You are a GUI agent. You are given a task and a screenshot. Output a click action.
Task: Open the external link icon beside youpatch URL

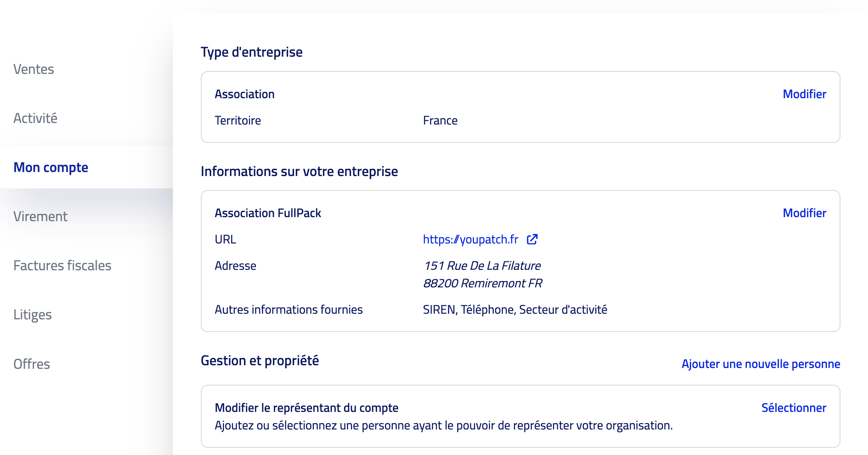(x=532, y=239)
